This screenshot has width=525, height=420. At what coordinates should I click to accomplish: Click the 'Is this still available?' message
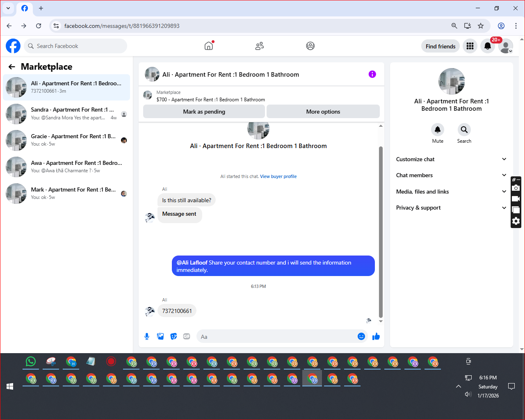click(187, 200)
